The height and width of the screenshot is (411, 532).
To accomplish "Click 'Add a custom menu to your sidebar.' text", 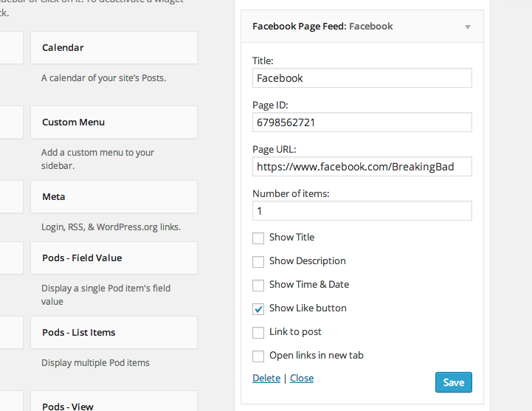I will (97, 159).
